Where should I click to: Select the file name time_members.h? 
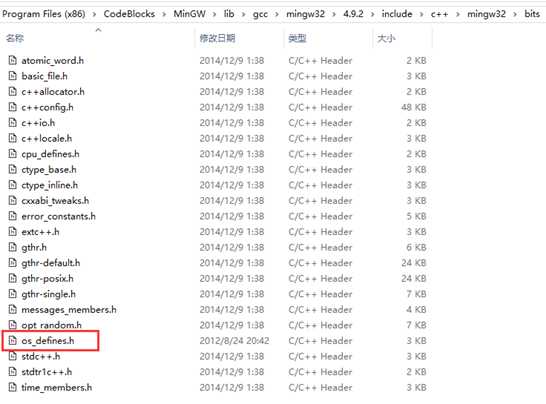(x=57, y=387)
